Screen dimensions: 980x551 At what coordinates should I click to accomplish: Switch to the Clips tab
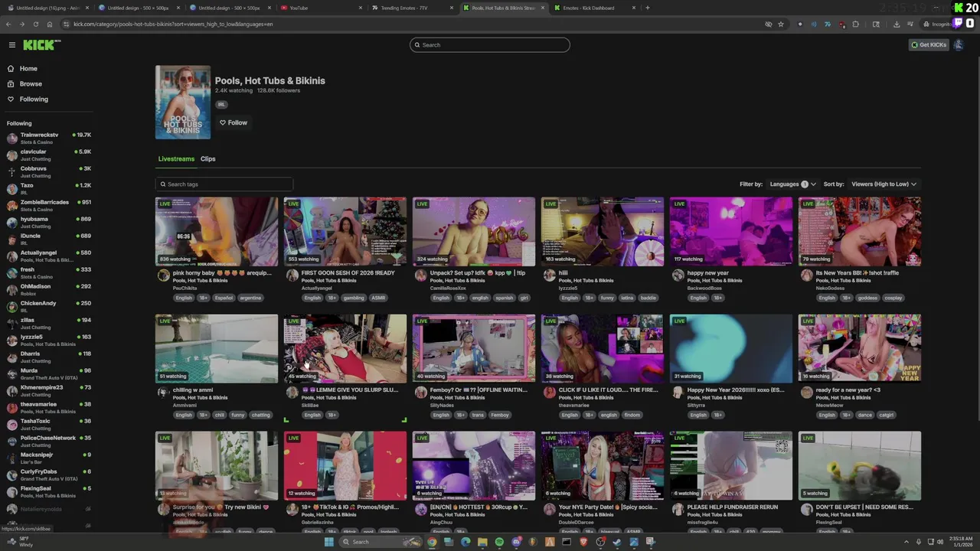(x=208, y=159)
